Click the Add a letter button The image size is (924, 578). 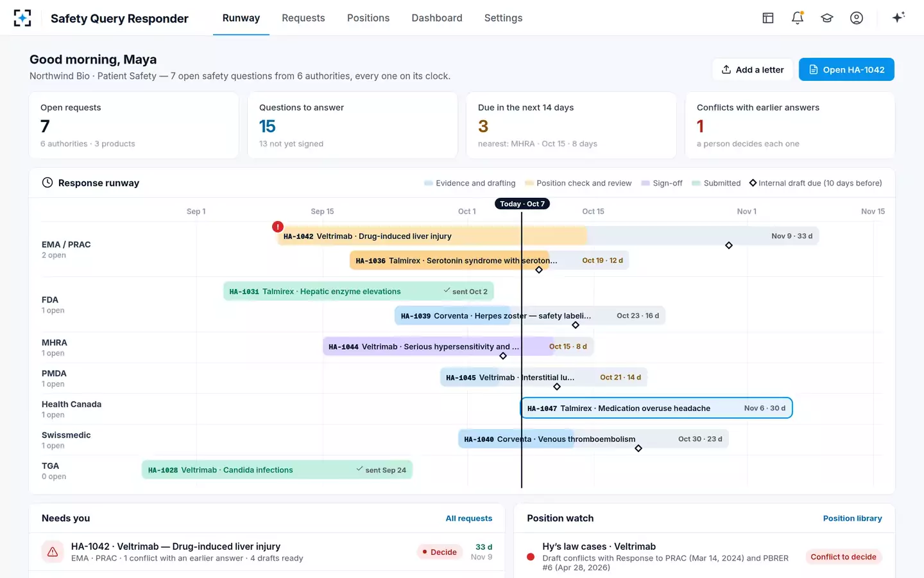click(x=753, y=69)
